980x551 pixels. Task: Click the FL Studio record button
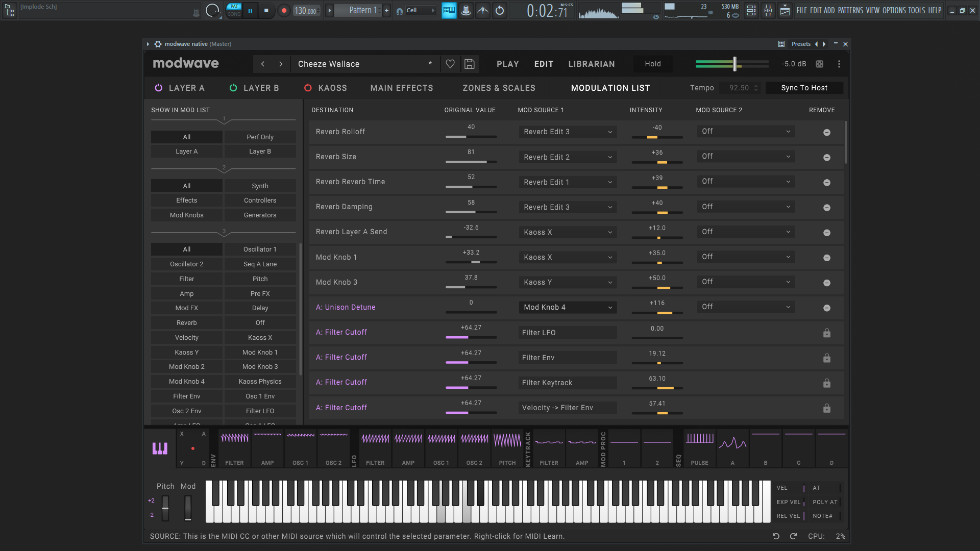[284, 10]
